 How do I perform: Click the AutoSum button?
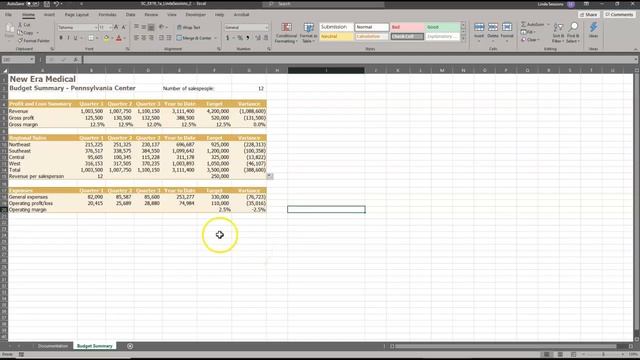(x=532, y=24)
